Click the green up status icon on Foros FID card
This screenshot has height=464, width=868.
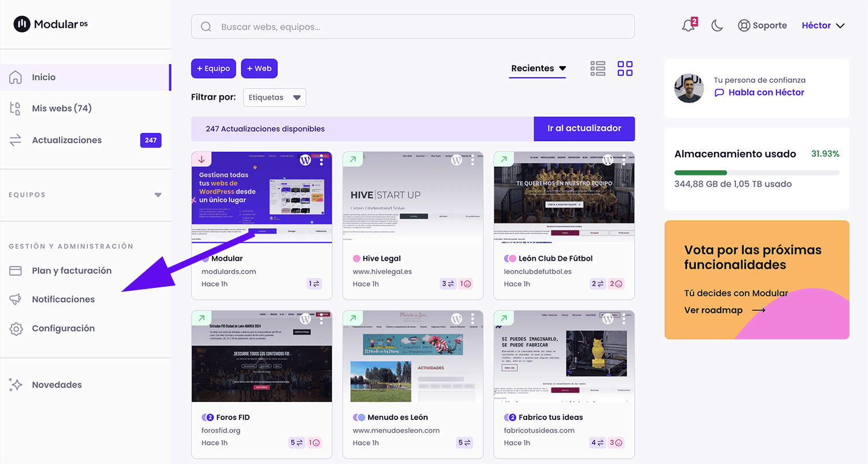point(201,318)
